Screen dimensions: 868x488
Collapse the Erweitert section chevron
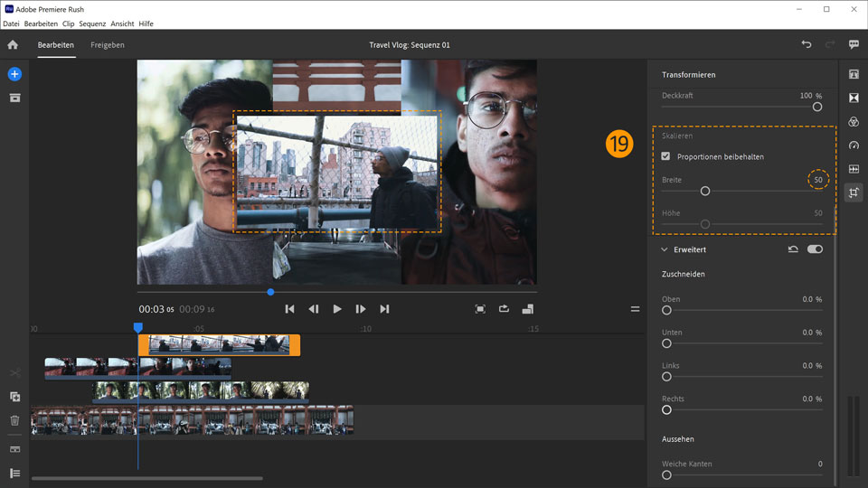(x=665, y=249)
